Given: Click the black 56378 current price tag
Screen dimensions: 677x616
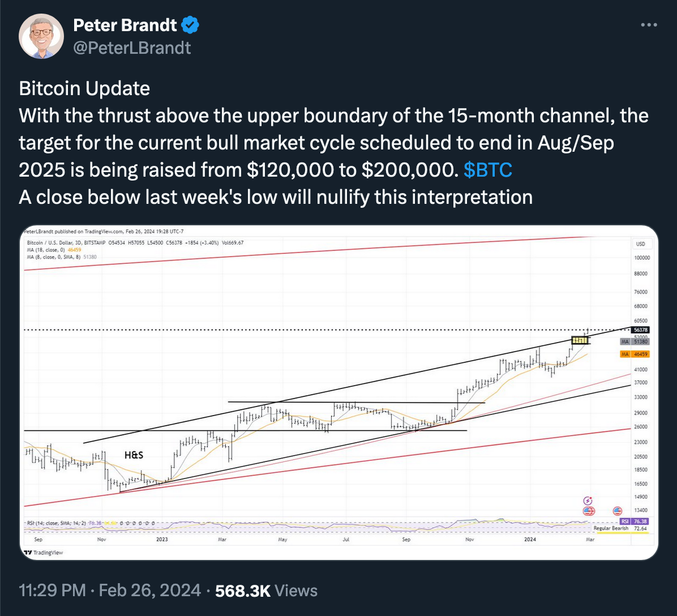Looking at the screenshot, I should 641,330.
